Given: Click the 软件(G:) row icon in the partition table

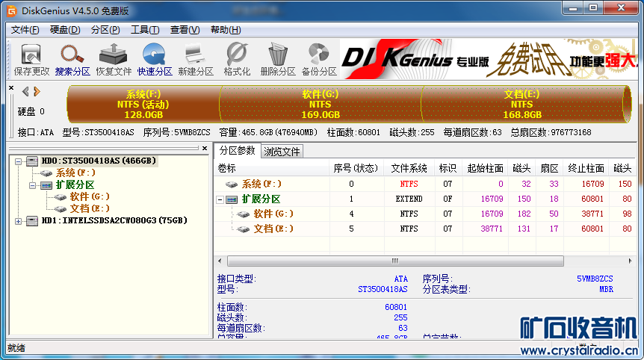Looking at the screenshot, I should [243, 214].
